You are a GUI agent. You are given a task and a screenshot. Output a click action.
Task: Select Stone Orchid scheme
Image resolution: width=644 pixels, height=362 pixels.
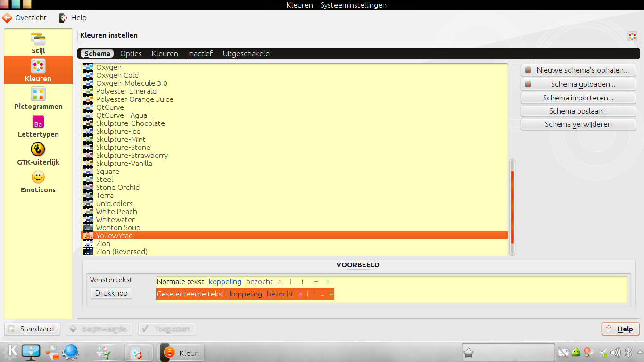[x=295, y=188]
